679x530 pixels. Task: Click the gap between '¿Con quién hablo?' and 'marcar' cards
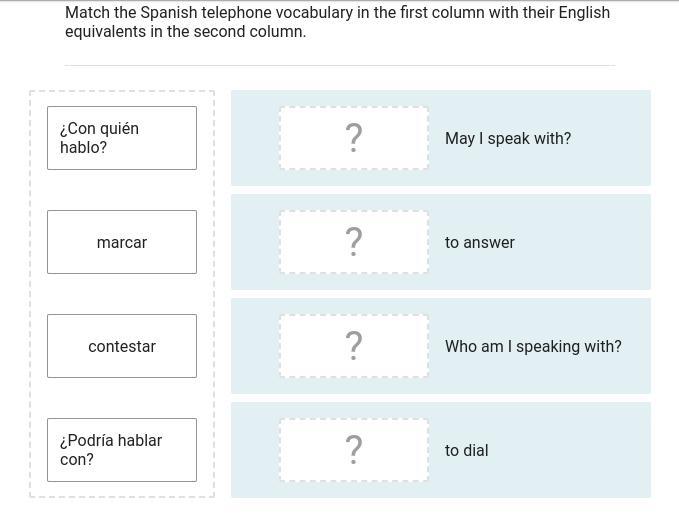(122, 190)
